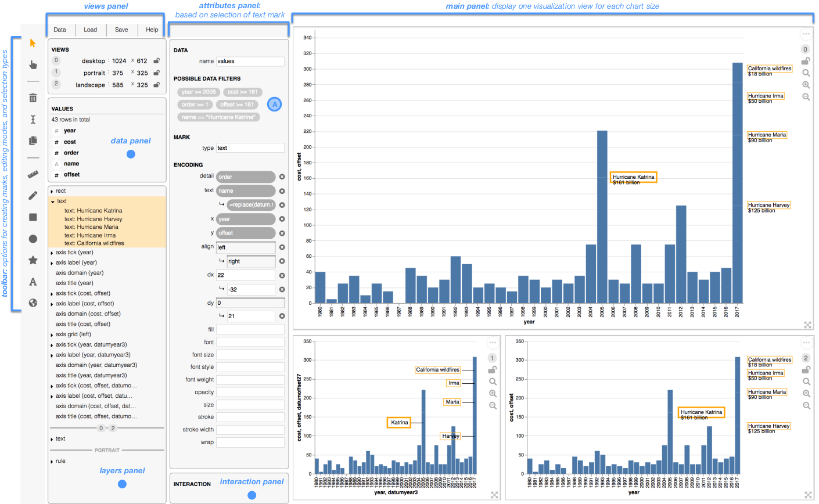Apply the 'offset >= 161' data filter
The image size is (819, 504).
(237, 105)
